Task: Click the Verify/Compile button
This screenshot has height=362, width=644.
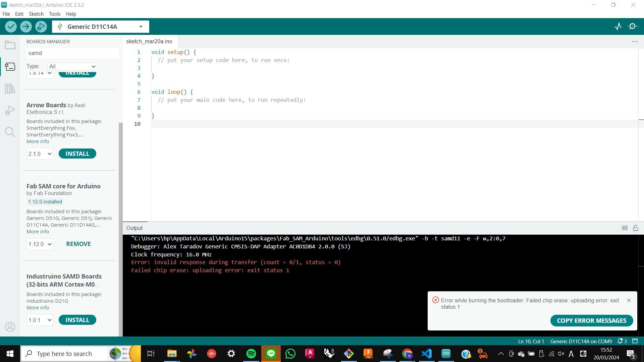Action: pyautogui.click(x=11, y=26)
